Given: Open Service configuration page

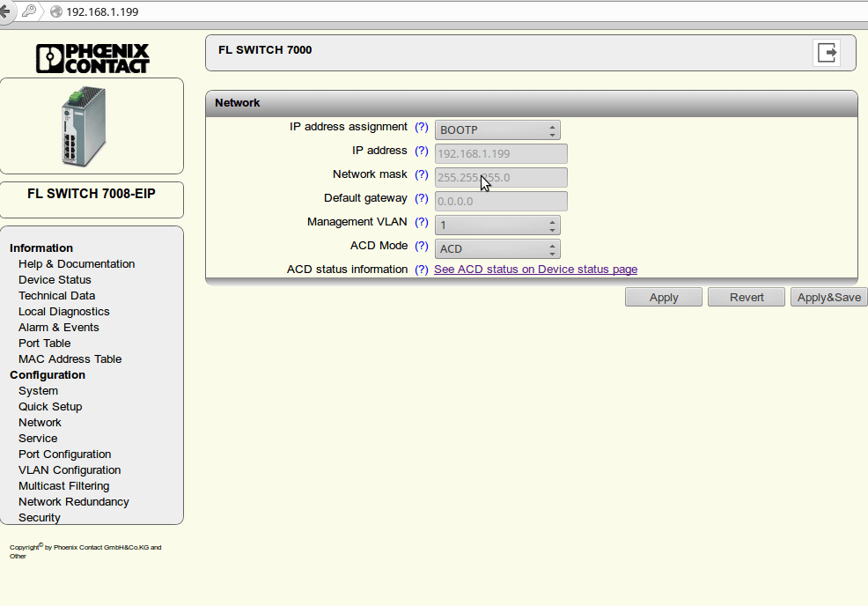Looking at the screenshot, I should click(38, 439).
